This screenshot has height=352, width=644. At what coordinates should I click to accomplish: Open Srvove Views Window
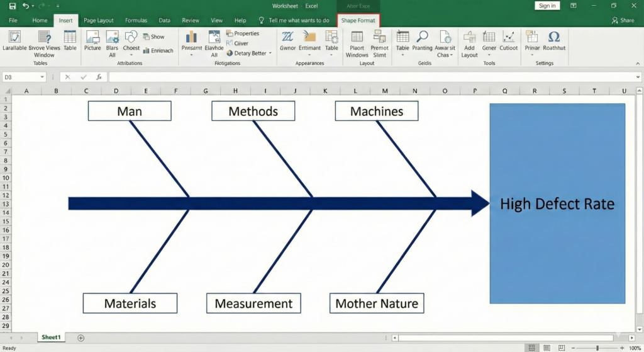pyautogui.click(x=45, y=44)
